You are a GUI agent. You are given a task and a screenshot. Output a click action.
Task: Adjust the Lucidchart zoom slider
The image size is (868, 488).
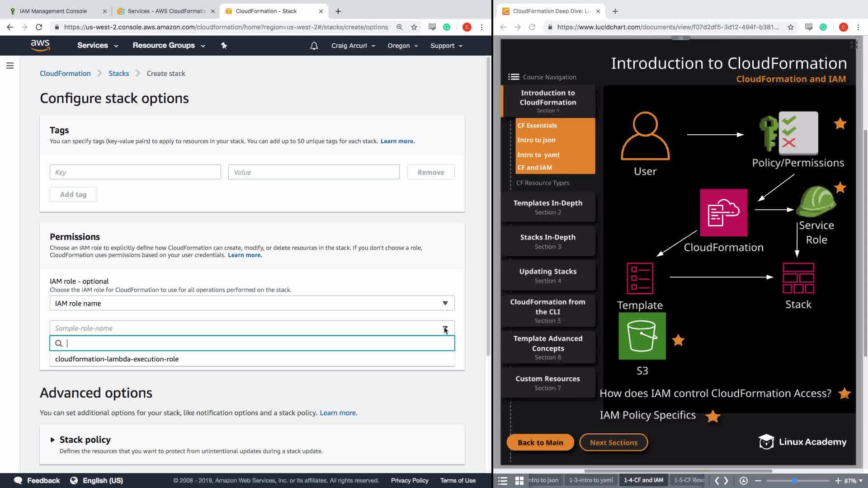(x=794, y=480)
